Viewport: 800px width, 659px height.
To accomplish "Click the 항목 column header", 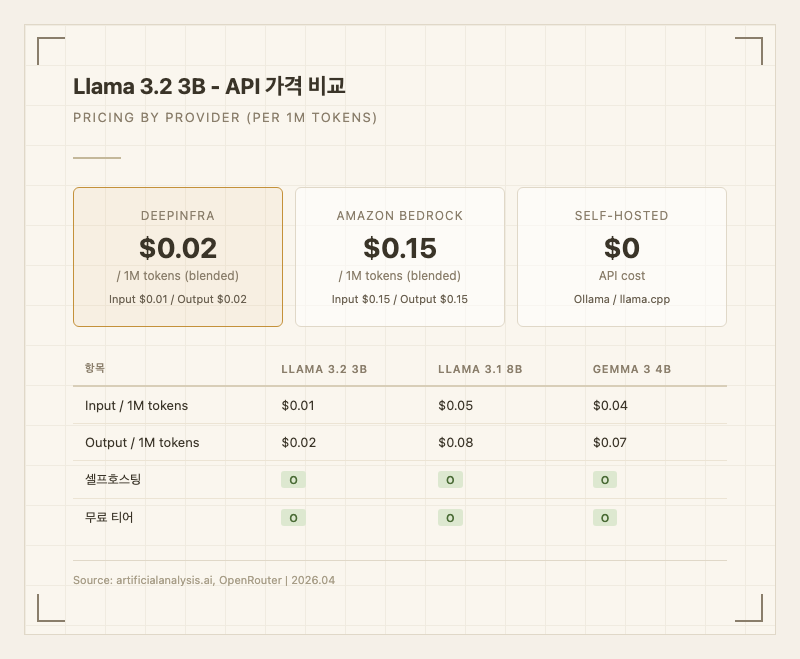I will [96, 369].
